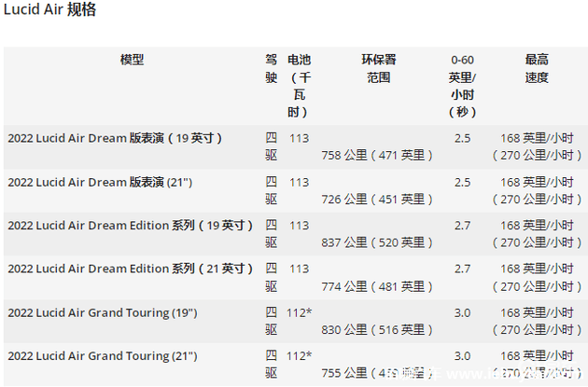Click 四驱 drive cell in Grand Touring 19" row
Screen dimensions: 588x387
pos(271,322)
